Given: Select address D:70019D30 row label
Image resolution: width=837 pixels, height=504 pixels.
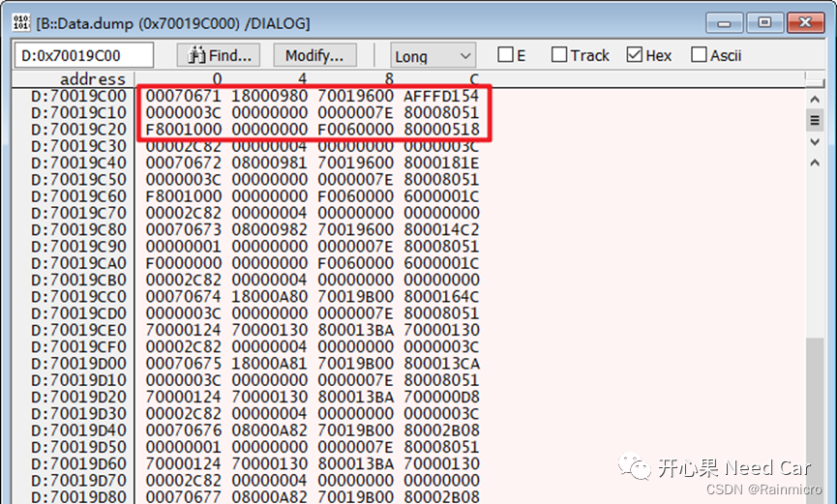Looking at the screenshot, I should coord(78,414).
